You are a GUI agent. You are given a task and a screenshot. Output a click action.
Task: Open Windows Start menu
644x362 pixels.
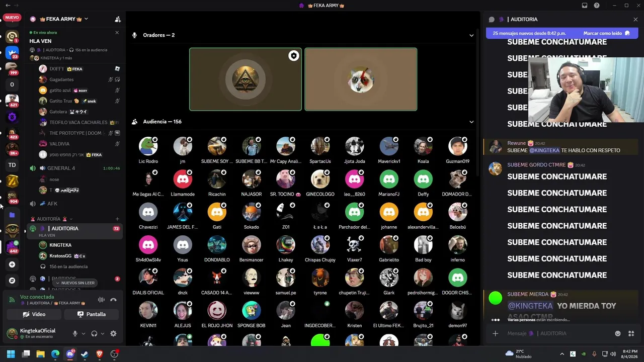pyautogui.click(x=11, y=354)
